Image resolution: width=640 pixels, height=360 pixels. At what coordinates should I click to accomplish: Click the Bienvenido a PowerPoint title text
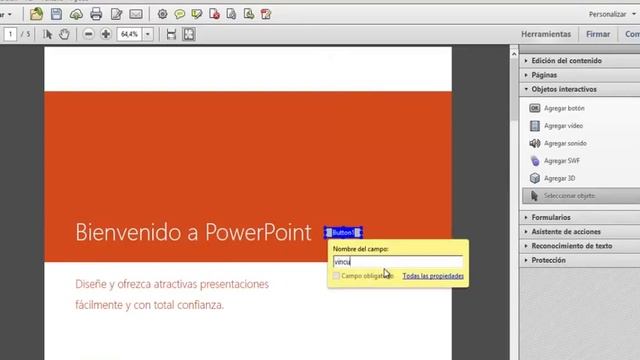click(x=193, y=232)
